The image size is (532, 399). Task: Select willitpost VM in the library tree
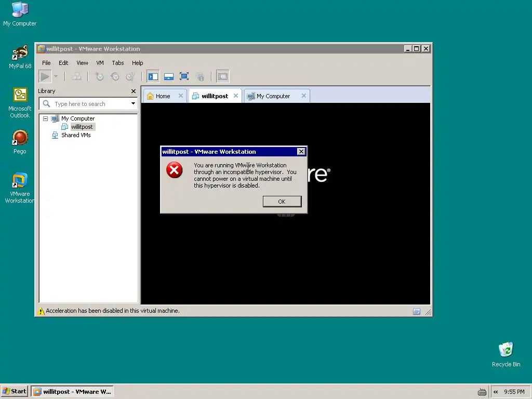coord(82,127)
